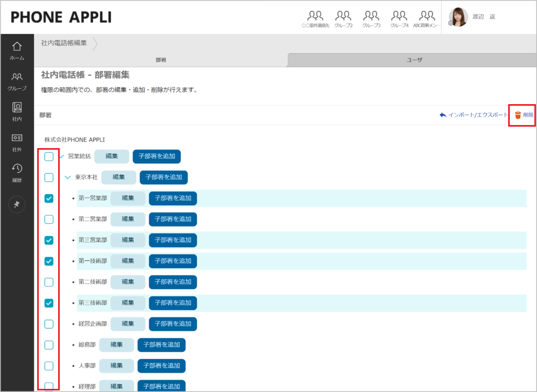Collapse the 東京本社 tree node
This screenshot has width=537, height=392.
coord(68,177)
